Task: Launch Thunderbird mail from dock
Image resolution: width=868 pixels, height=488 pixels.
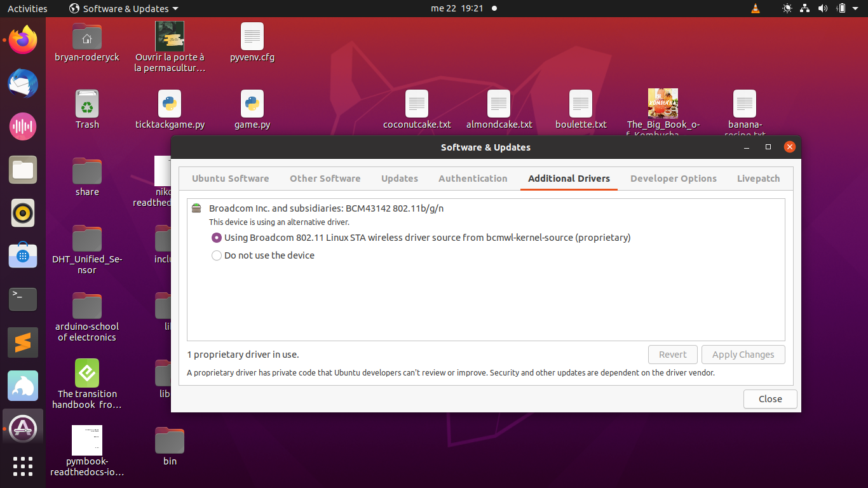Action: click(23, 83)
